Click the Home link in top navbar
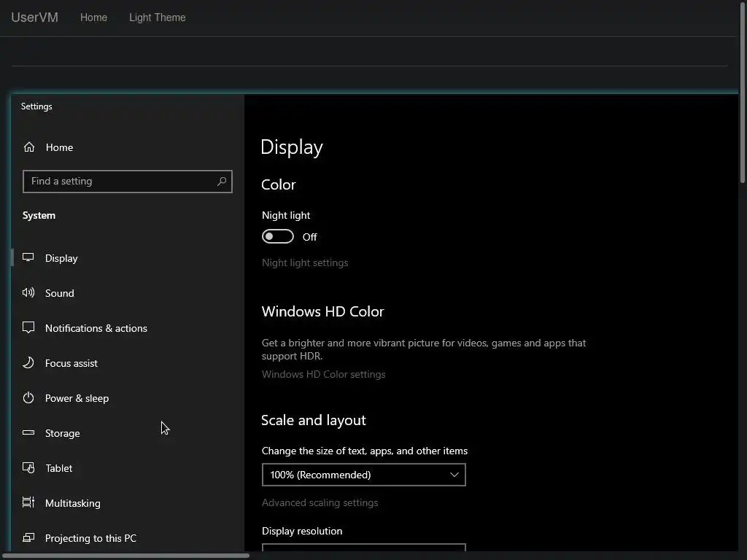747x560 pixels. coord(93,17)
